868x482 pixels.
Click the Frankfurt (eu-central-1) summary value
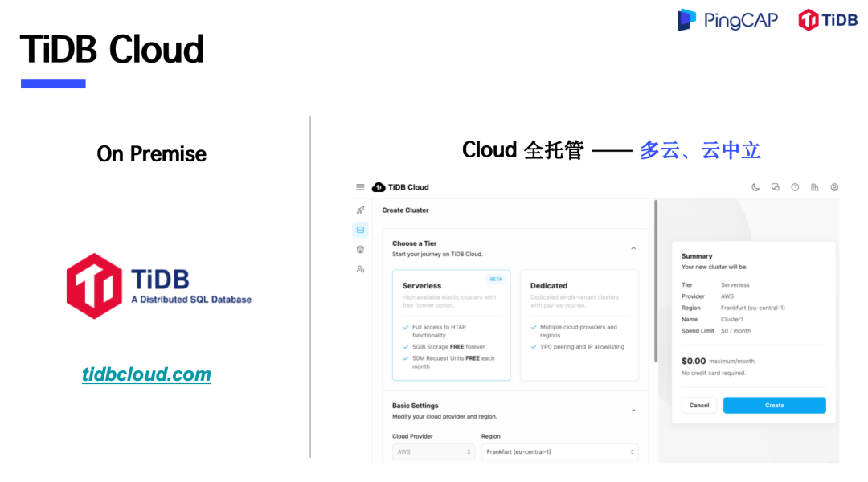click(753, 308)
